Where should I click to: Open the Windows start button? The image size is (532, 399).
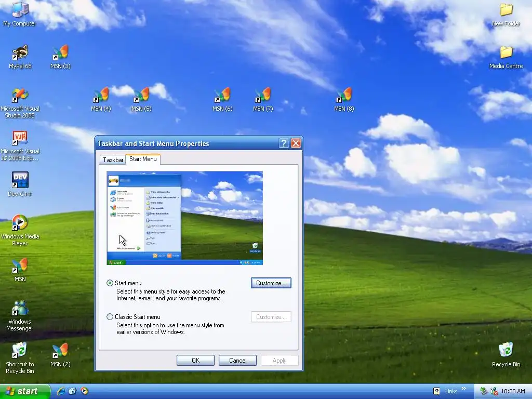25,391
